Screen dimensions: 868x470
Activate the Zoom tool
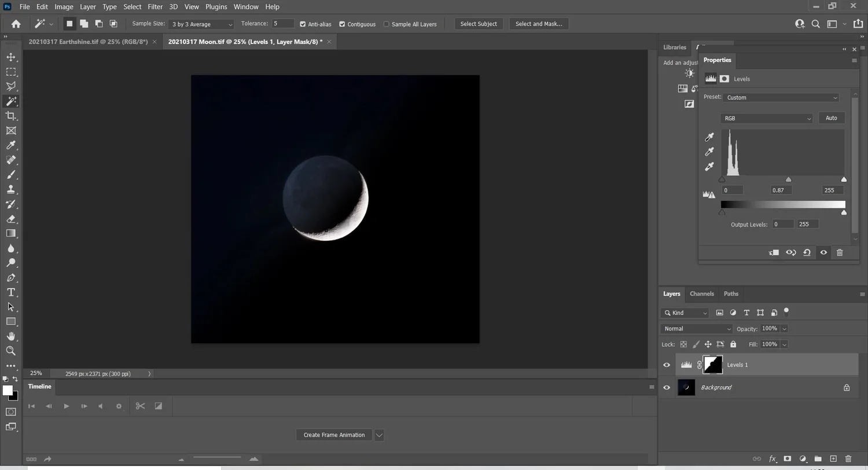tap(10, 351)
